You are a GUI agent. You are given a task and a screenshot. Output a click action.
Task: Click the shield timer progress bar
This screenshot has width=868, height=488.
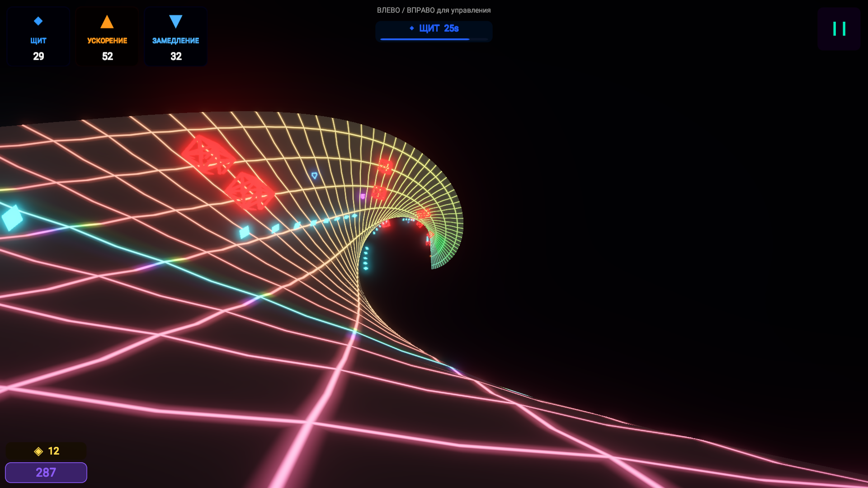(x=433, y=39)
